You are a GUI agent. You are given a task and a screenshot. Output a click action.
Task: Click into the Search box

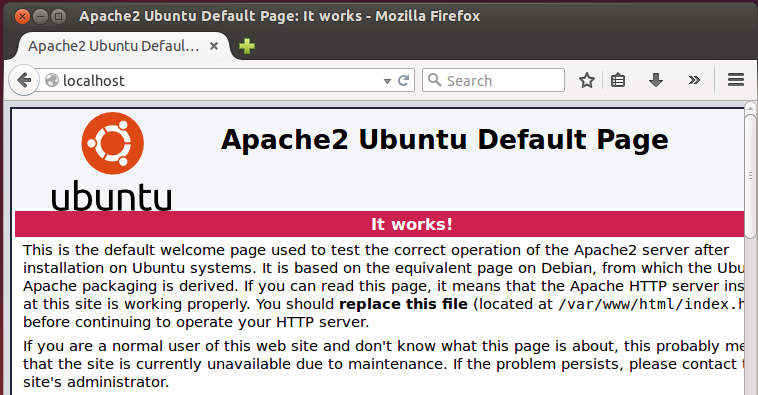(493, 80)
